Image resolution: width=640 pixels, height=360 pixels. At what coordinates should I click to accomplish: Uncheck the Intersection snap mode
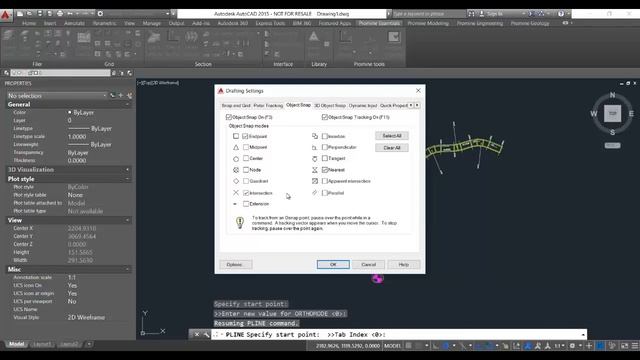(246, 193)
